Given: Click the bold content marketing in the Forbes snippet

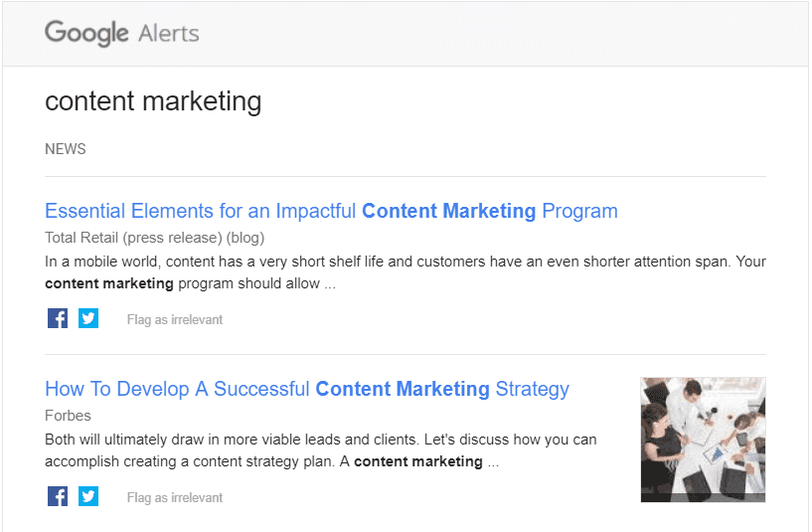Looking at the screenshot, I should pyautogui.click(x=418, y=461).
